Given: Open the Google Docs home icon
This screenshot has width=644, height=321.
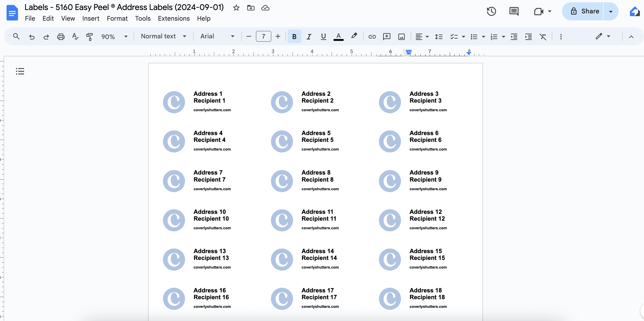Looking at the screenshot, I should [x=12, y=13].
